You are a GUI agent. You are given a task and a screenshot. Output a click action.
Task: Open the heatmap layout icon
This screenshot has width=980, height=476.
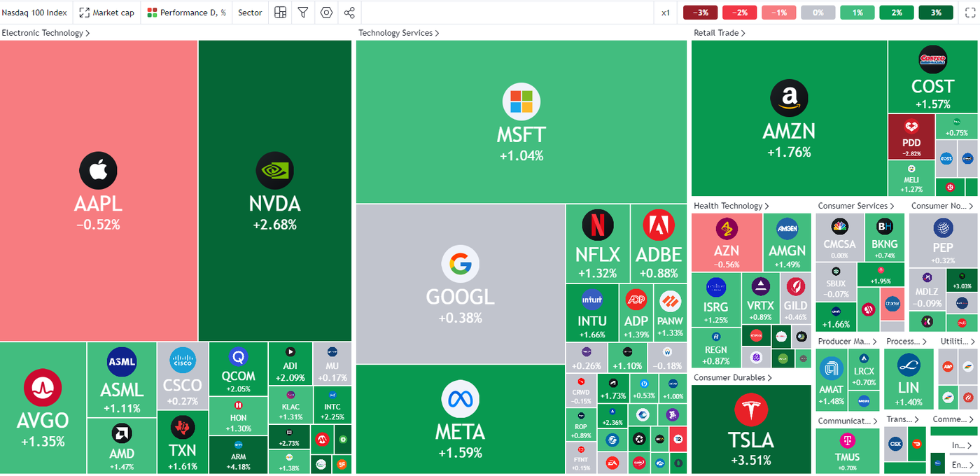point(280,13)
